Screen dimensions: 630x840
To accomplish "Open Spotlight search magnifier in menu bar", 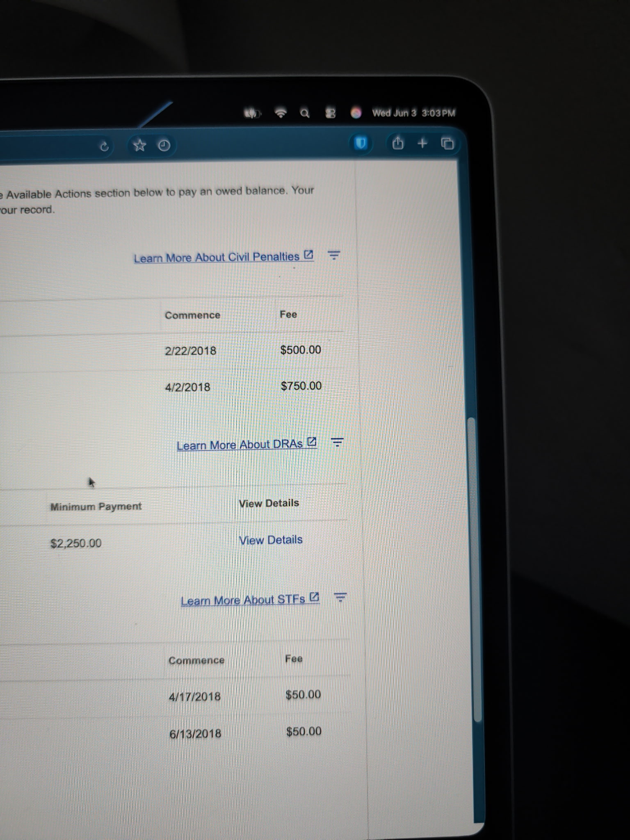I will (305, 113).
